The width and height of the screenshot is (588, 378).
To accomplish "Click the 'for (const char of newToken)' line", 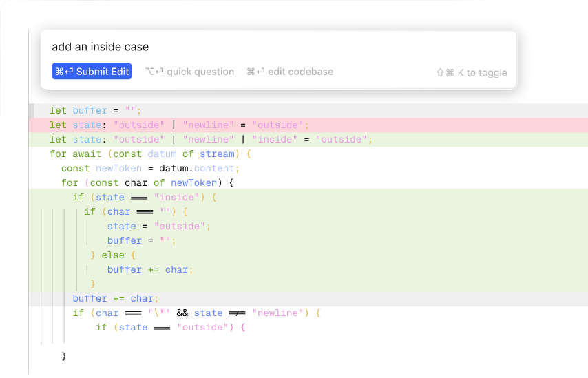I will click(x=148, y=182).
